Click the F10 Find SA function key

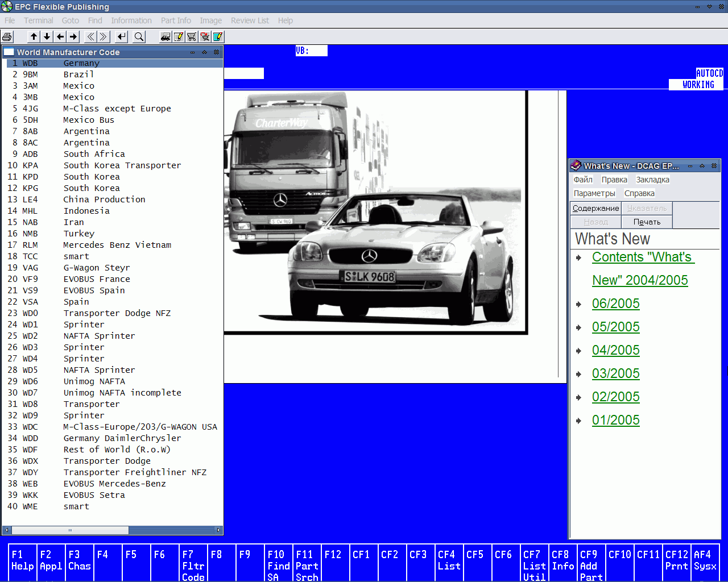[x=279, y=563]
